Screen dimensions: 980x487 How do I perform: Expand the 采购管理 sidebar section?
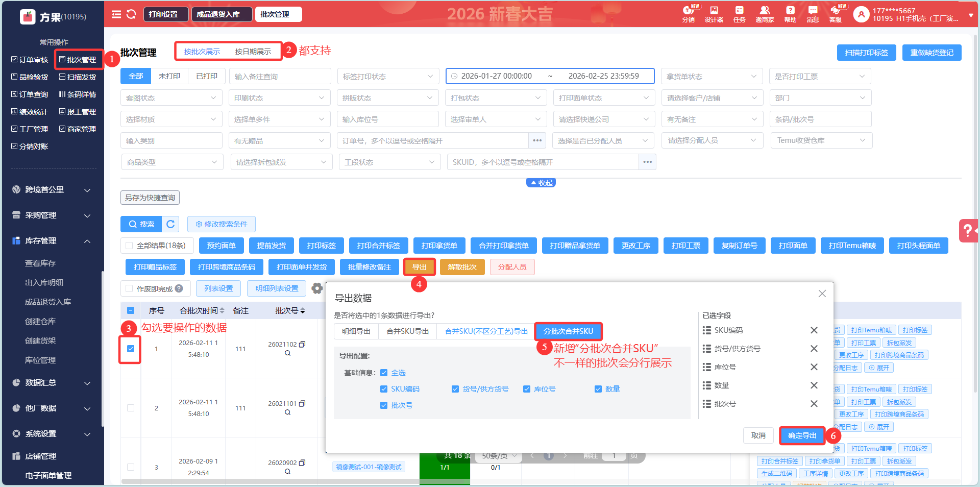pos(51,215)
